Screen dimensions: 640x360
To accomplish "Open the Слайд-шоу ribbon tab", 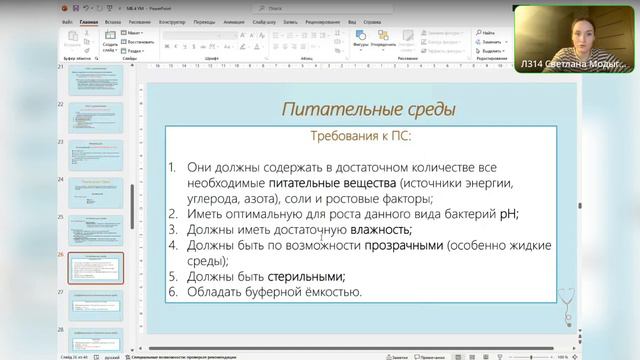I will [x=264, y=22].
